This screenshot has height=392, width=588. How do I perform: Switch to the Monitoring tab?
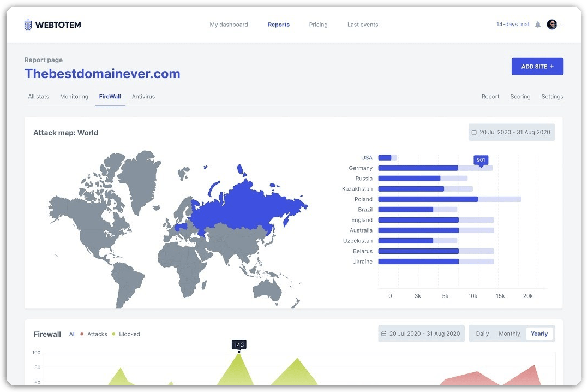pos(74,97)
